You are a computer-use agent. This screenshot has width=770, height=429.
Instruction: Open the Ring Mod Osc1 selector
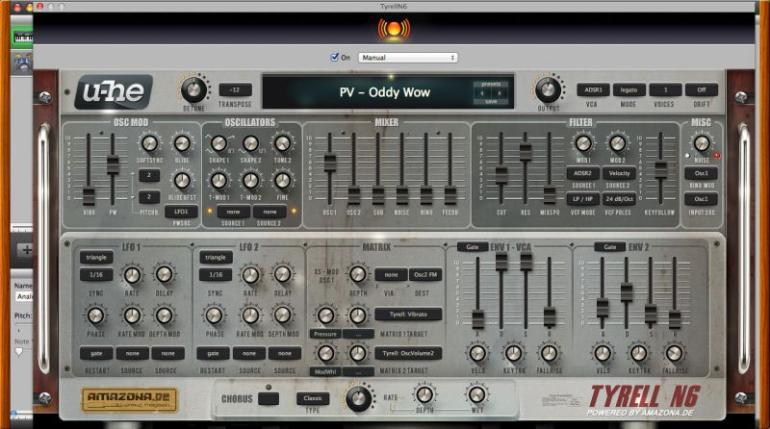pos(701,173)
